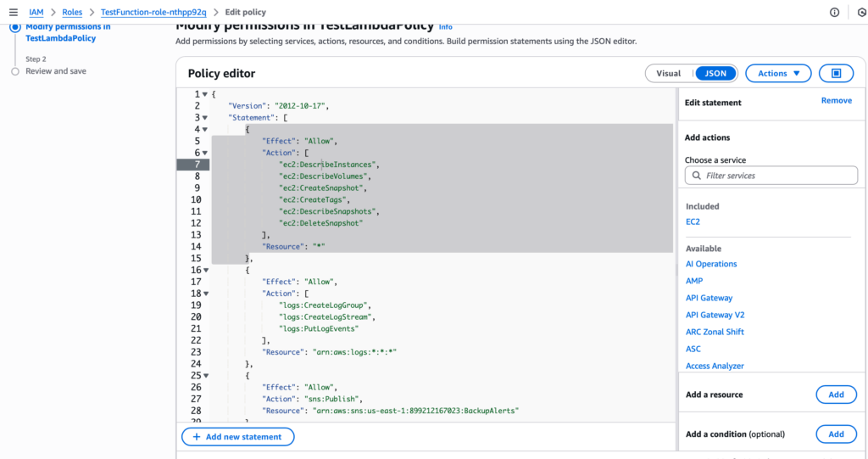Collapse the Action array at line 6
Viewport: 868px width, 459px height.
205,153
